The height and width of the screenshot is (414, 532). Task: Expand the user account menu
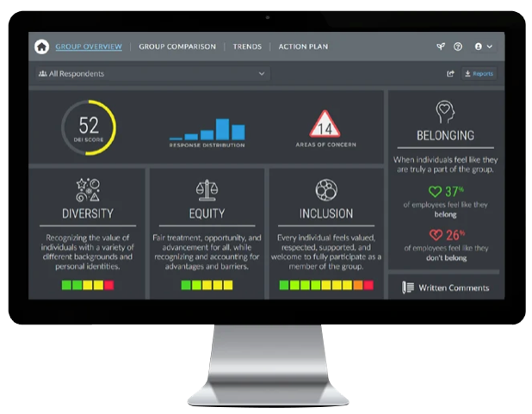click(x=483, y=46)
